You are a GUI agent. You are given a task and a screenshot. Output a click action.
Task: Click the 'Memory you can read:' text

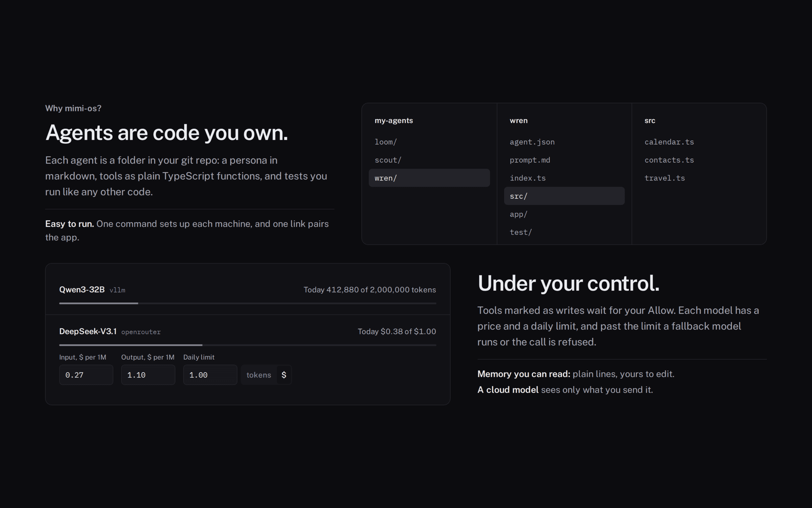pyautogui.click(x=524, y=374)
